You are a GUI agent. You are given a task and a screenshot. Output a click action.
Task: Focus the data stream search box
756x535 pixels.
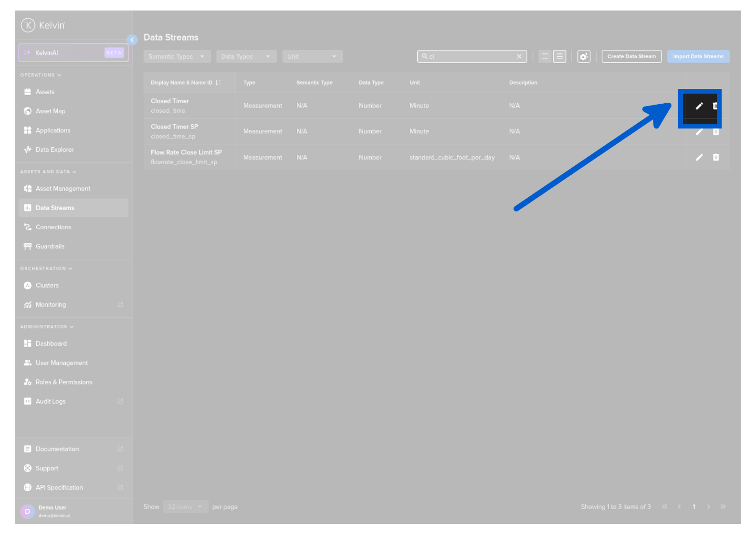pyautogui.click(x=470, y=56)
